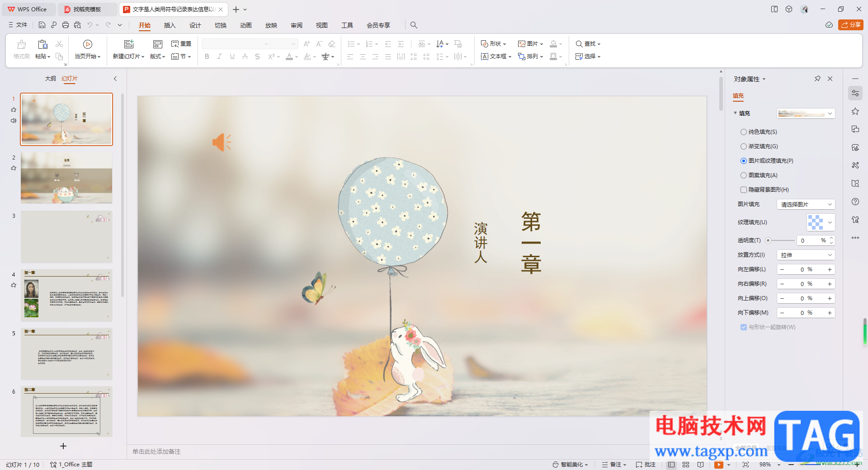Open the placement mode (拉伸) dropdown
The height and width of the screenshot is (470, 868).
pyautogui.click(x=806, y=255)
